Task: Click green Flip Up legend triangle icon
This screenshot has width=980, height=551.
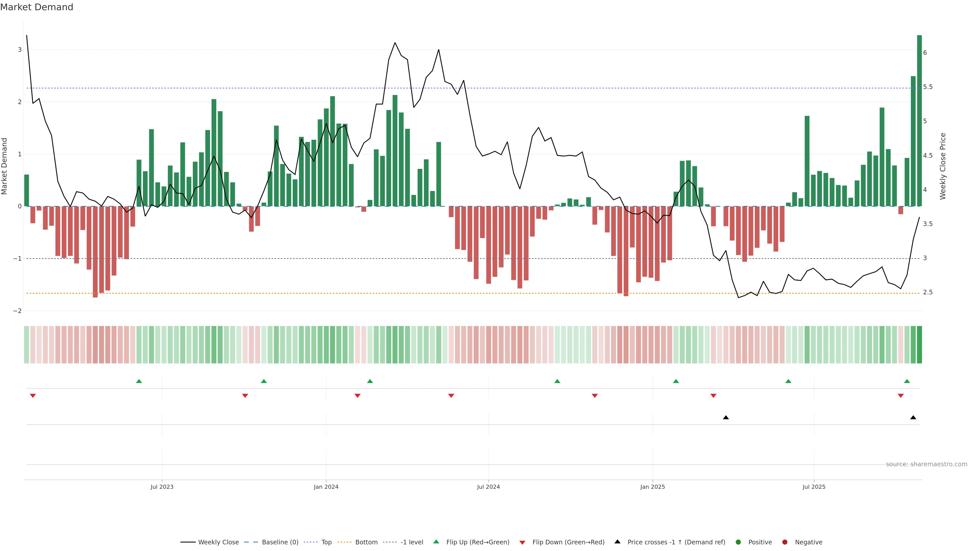Action: [x=436, y=542]
